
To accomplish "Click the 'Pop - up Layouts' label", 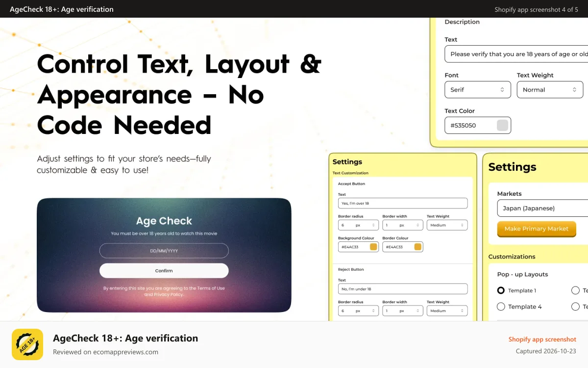I will click(x=522, y=274).
